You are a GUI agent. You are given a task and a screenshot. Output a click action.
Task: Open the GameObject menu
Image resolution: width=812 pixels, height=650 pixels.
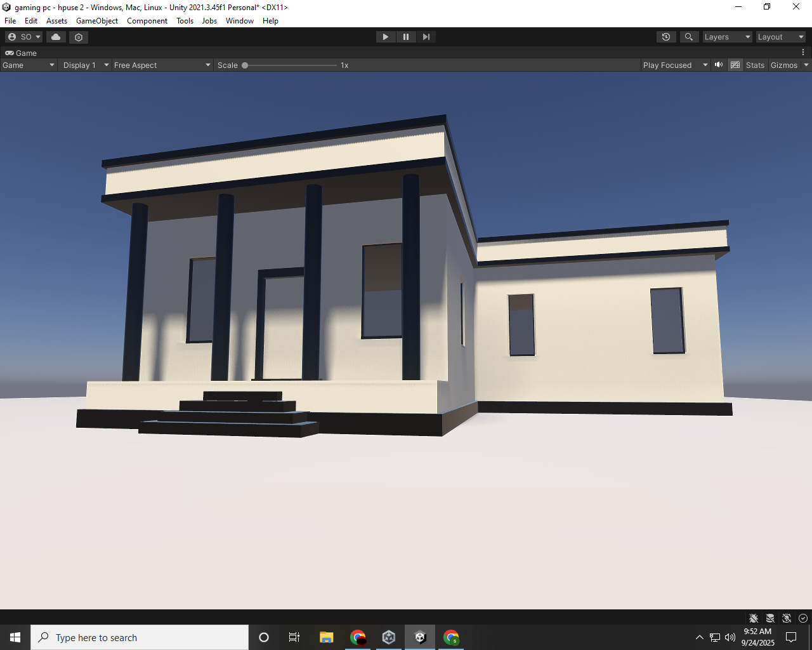click(97, 21)
